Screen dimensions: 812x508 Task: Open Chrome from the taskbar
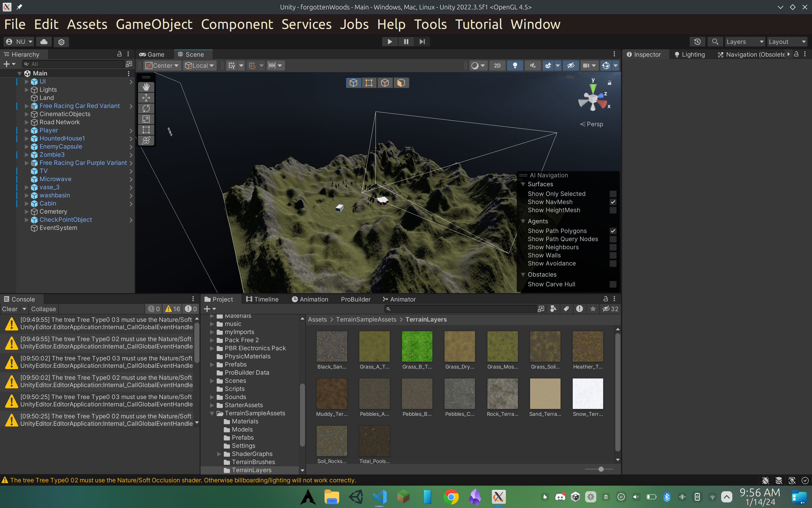pos(451,497)
